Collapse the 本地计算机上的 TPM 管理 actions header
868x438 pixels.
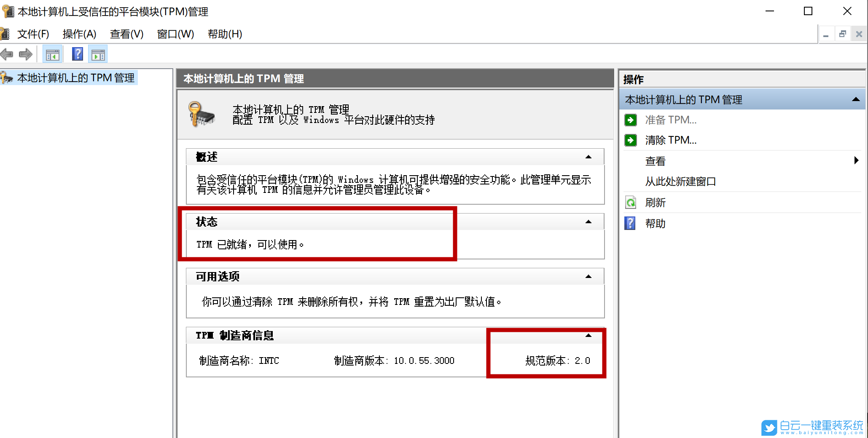click(856, 99)
